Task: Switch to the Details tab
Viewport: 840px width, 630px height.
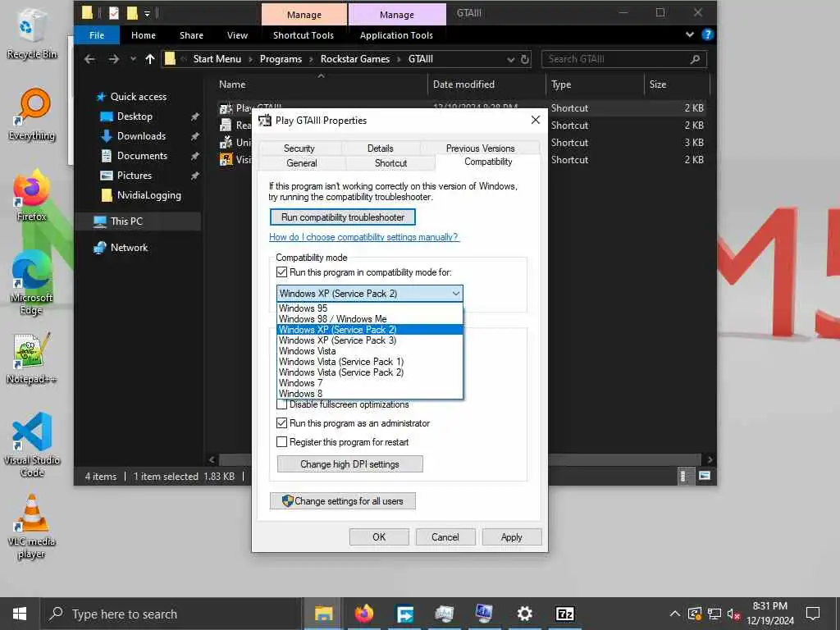Action: click(x=381, y=148)
